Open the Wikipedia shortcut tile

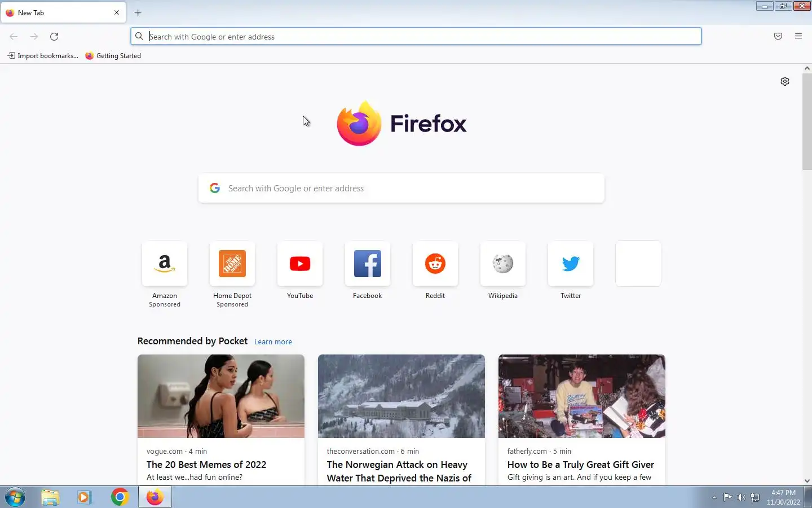(503, 264)
